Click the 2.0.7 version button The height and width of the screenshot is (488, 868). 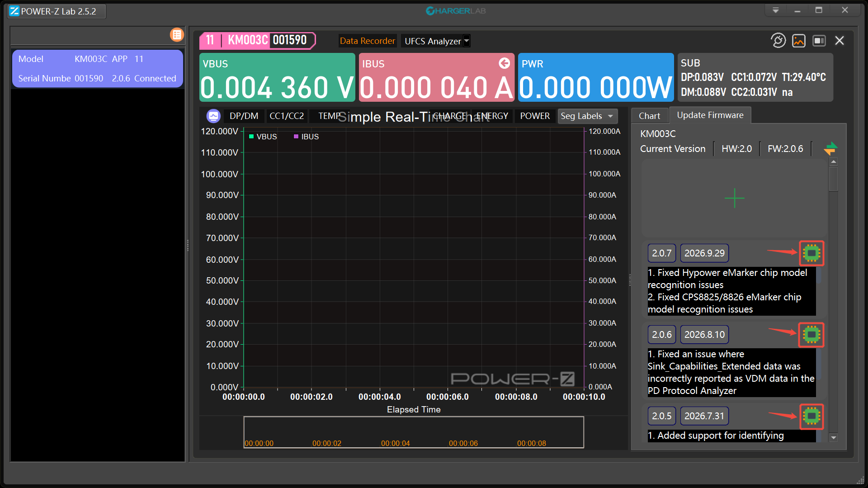661,253
